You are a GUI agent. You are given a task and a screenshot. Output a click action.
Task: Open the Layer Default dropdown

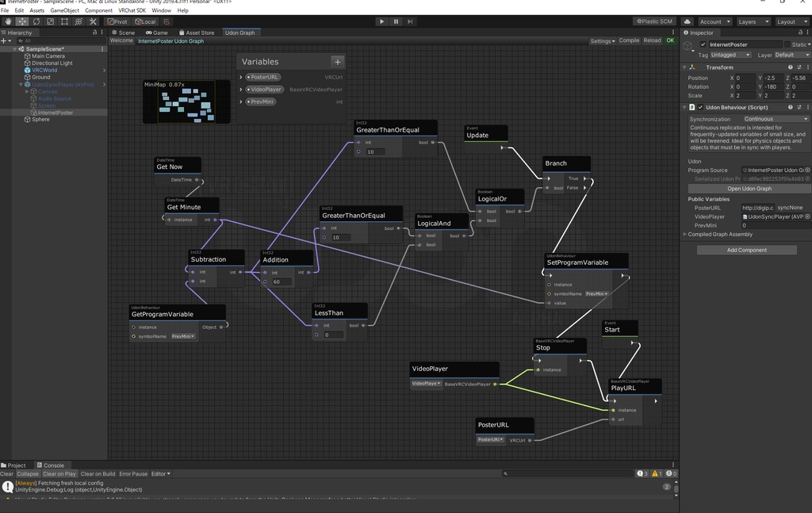click(792, 55)
